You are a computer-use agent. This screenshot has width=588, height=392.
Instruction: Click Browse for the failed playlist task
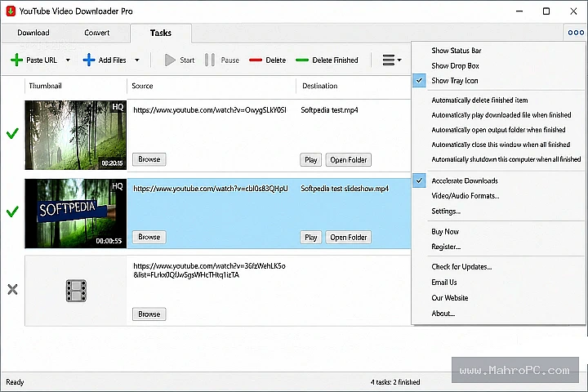pos(149,314)
